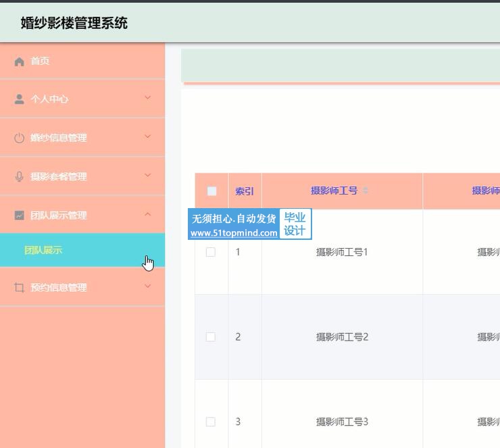Select the checkbox for row 2

(x=211, y=337)
